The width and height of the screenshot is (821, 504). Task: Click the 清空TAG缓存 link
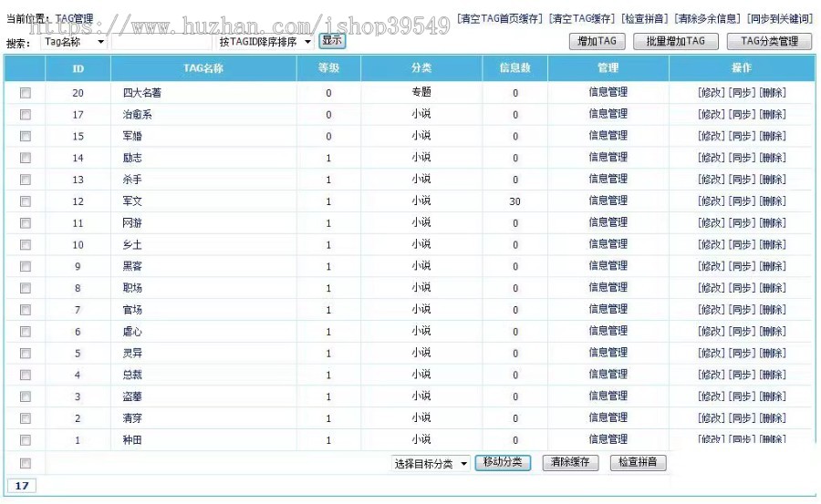pyautogui.click(x=582, y=19)
